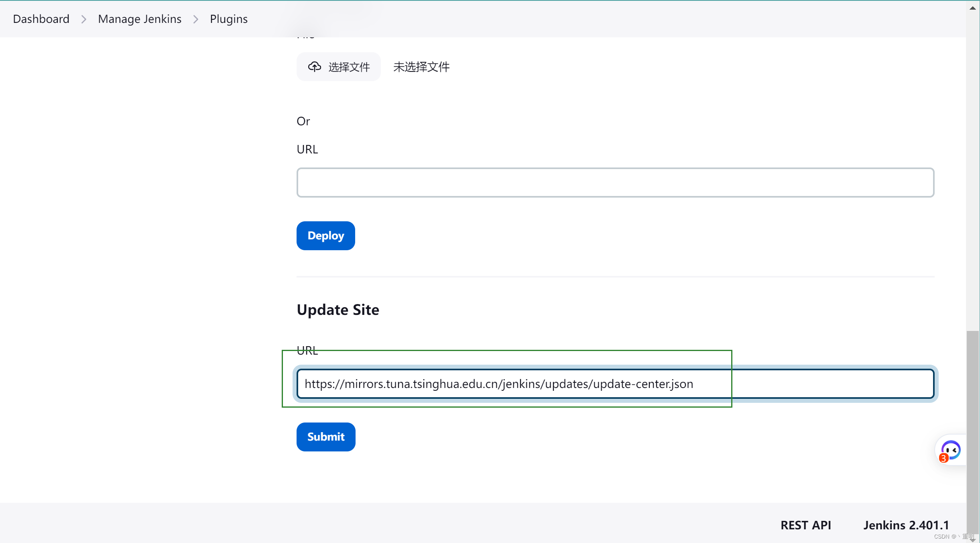The height and width of the screenshot is (543, 980).
Task: Click the Or label text
Action: click(x=303, y=121)
